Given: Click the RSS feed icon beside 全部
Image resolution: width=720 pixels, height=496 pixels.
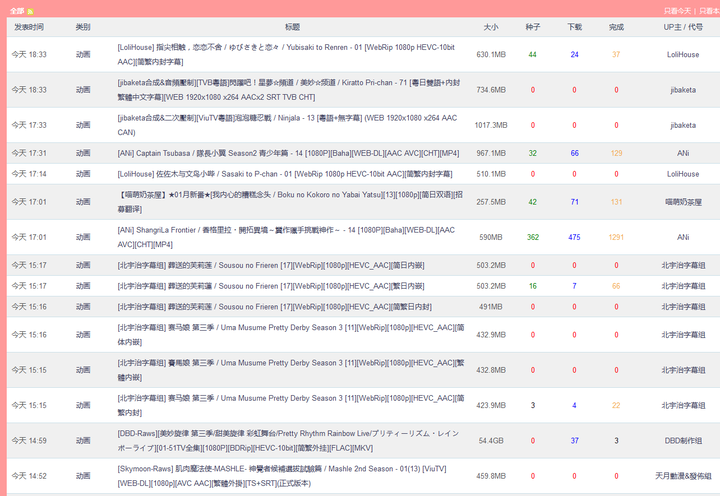Looking at the screenshot, I should pyautogui.click(x=31, y=11).
